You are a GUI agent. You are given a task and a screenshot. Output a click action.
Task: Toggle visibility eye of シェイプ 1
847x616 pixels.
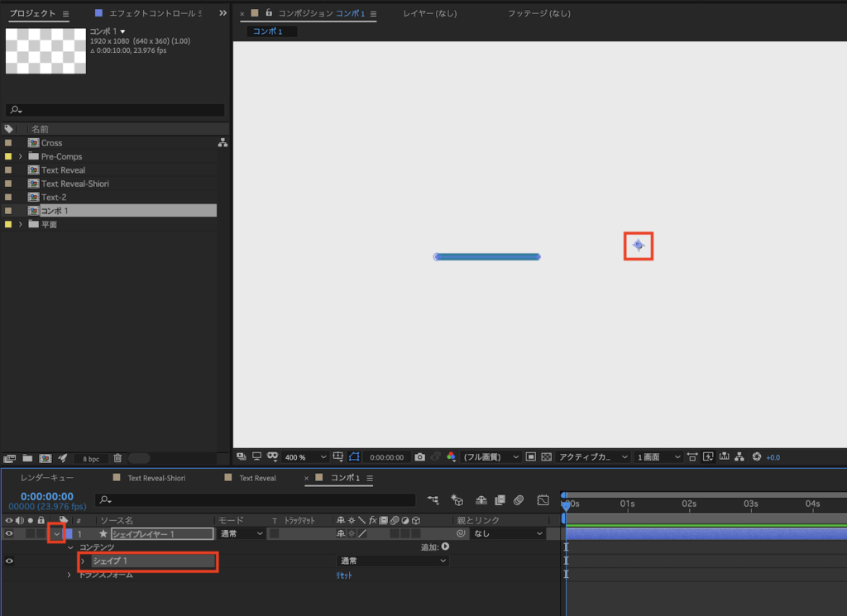pyautogui.click(x=9, y=561)
